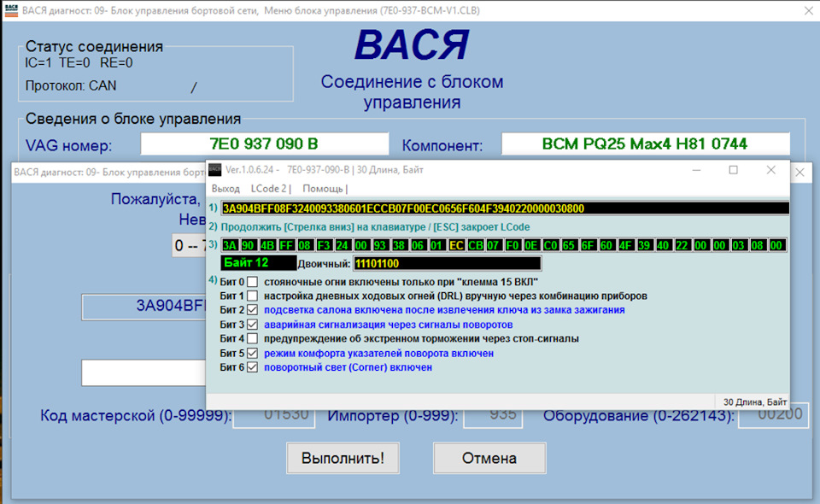
Task: Click the Байт 12 indicator label
Action: (x=259, y=263)
